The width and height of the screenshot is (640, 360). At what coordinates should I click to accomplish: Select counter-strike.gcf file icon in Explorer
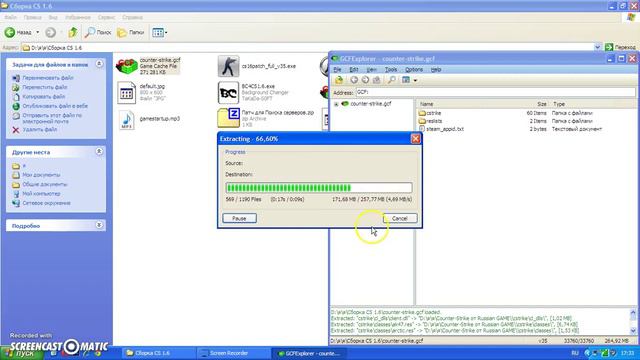(127, 66)
